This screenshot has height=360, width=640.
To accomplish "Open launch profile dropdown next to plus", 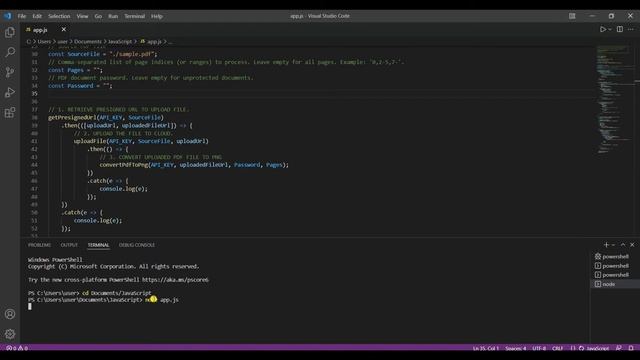I will click(613, 244).
